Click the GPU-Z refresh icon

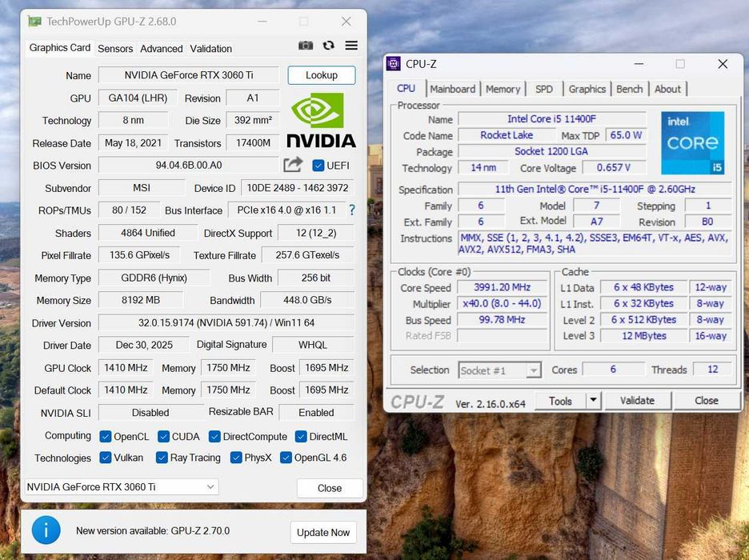(328, 46)
